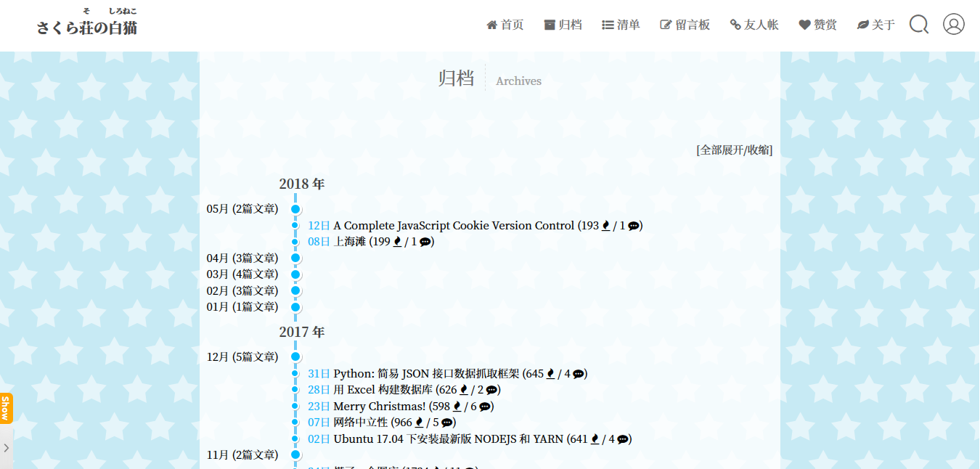This screenshot has height=469, width=980.
Task: Open the 关于 leaf icon
Action: 862,24
